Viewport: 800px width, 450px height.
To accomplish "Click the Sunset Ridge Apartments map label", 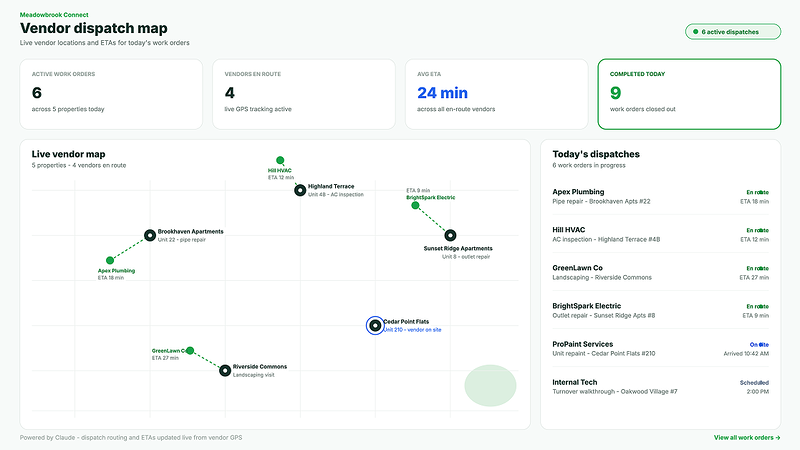I will 458,248.
